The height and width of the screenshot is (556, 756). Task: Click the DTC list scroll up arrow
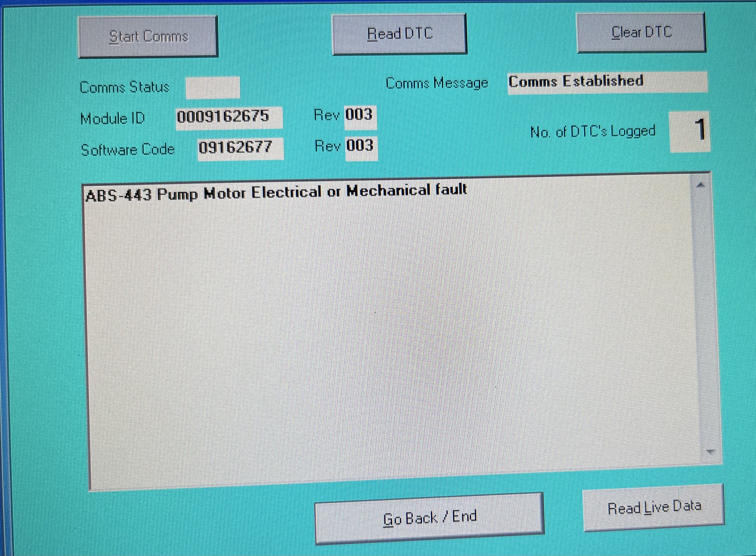[x=701, y=185]
